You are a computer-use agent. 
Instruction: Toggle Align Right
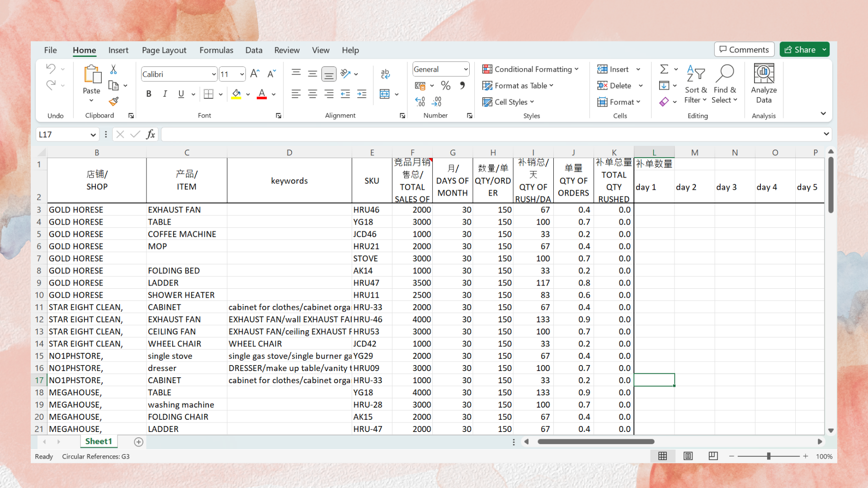[x=329, y=94]
